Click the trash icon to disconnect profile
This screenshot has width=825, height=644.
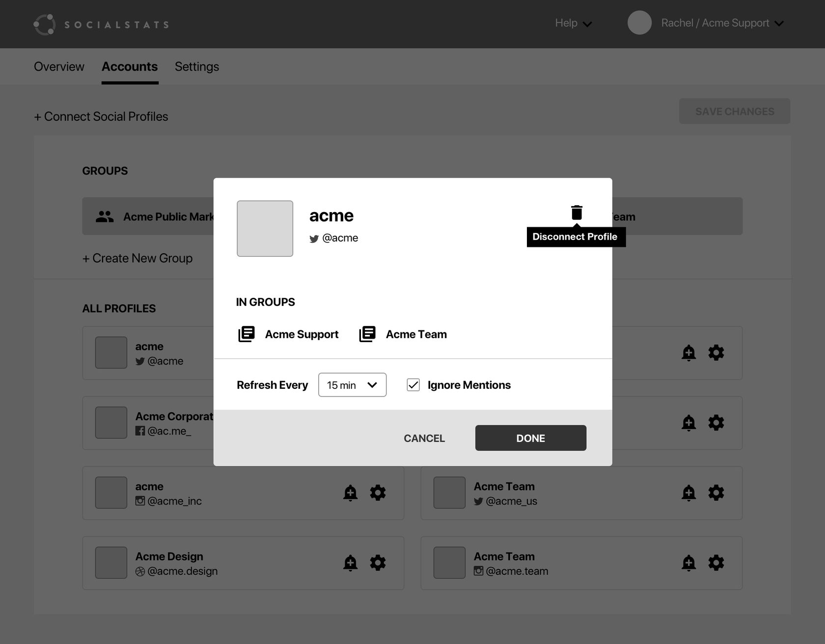[577, 213]
